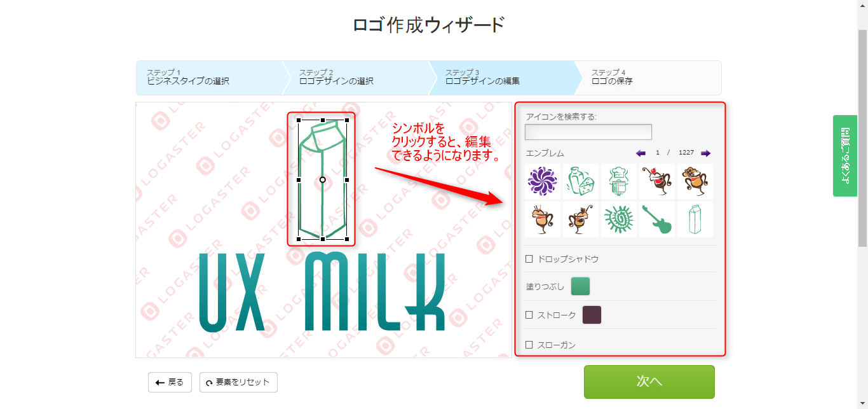The image size is (868, 409).
Task: Choose the milk bottle and cheese emblem
Action: point(580,181)
